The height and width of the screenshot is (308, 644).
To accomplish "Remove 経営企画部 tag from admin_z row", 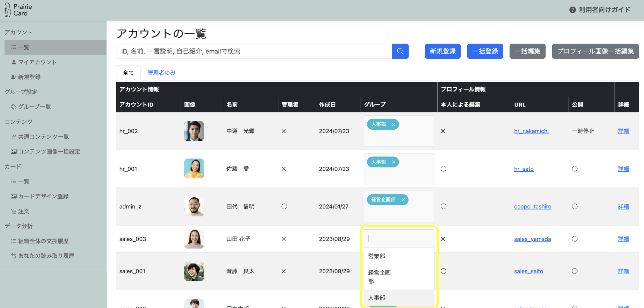I will 403,200.
